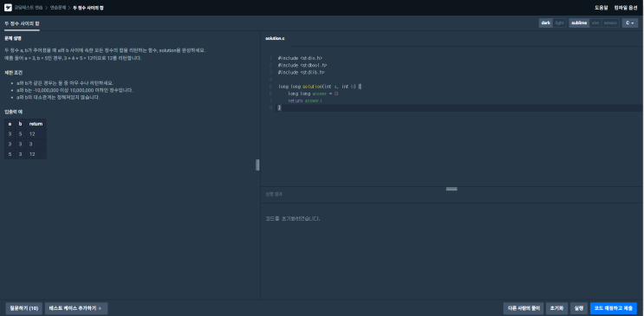644x316 pixels.
Task: Select emacs keybinding mode
Action: (x=610, y=23)
